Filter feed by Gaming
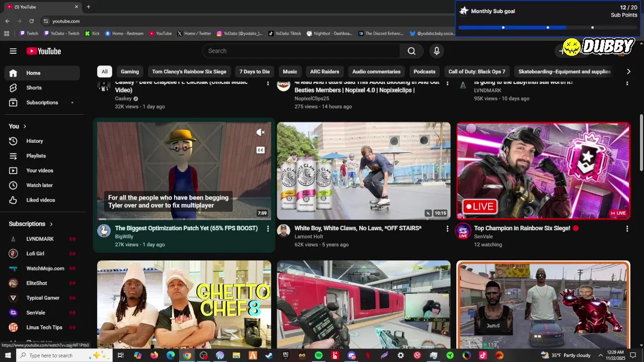The image size is (644, 362). [x=130, y=71]
